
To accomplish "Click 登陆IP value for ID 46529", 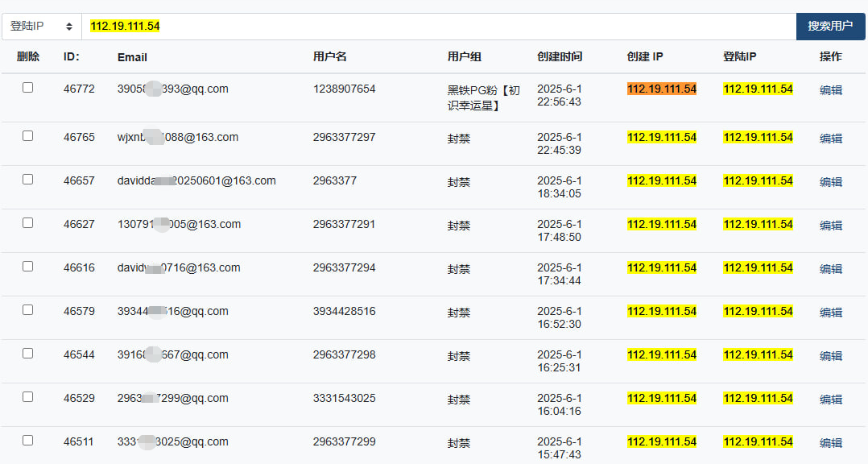I will click(x=758, y=398).
